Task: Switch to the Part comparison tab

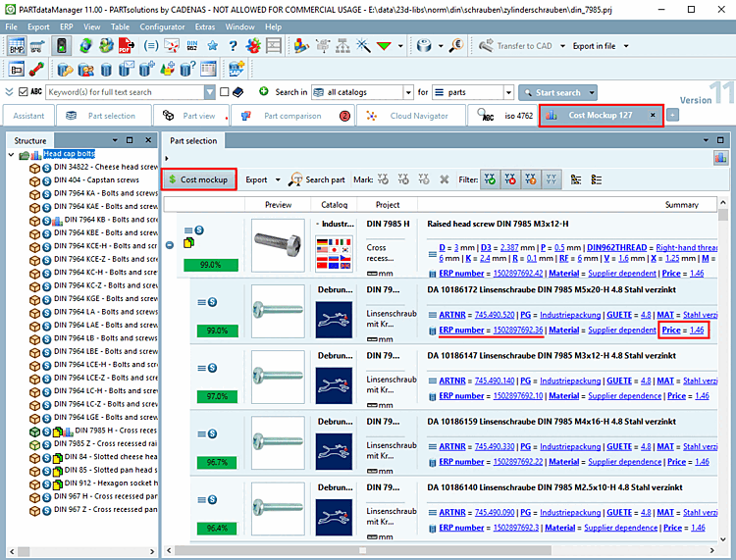Action: click(291, 116)
